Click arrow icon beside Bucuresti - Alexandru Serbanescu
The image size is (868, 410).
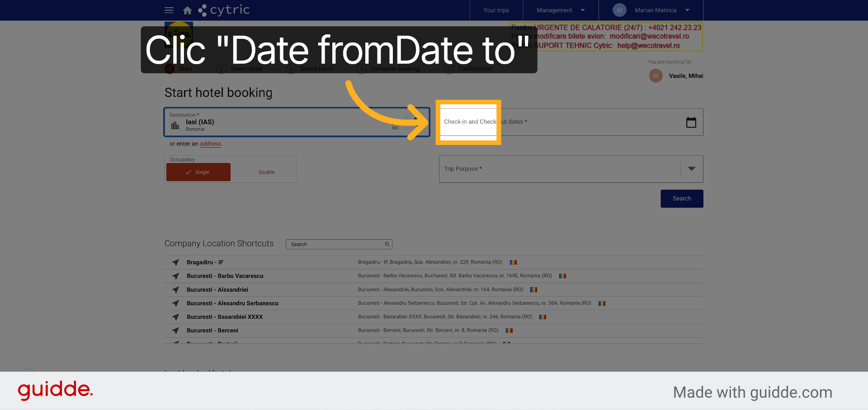point(176,303)
